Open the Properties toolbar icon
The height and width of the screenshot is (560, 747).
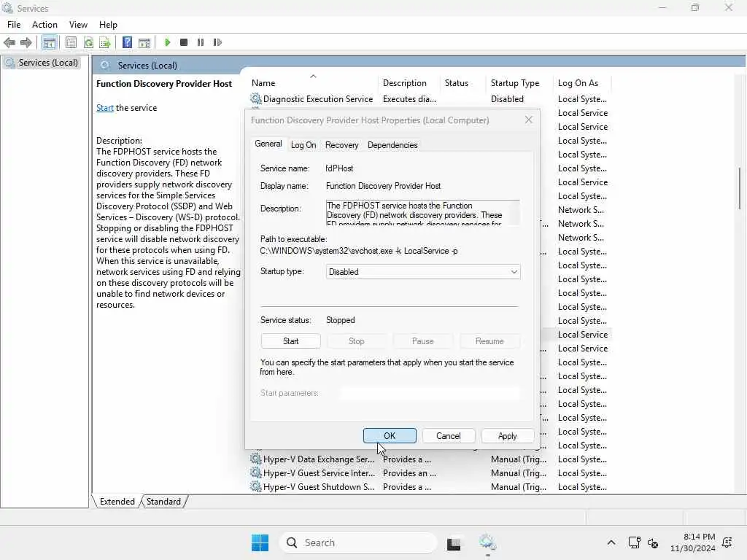[71, 42]
